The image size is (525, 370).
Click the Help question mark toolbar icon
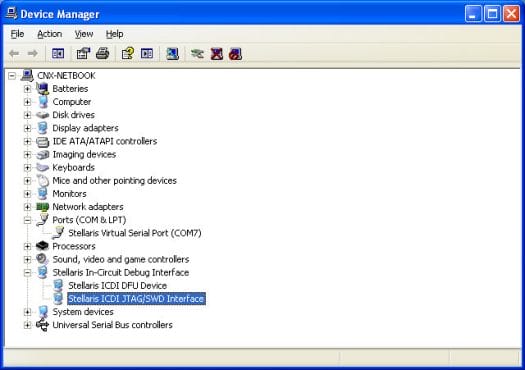(128, 54)
